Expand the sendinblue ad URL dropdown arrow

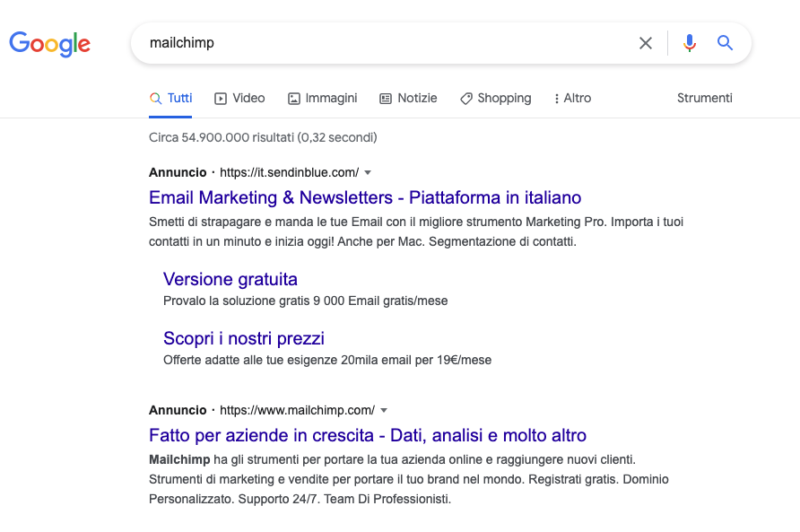pos(368,172)
